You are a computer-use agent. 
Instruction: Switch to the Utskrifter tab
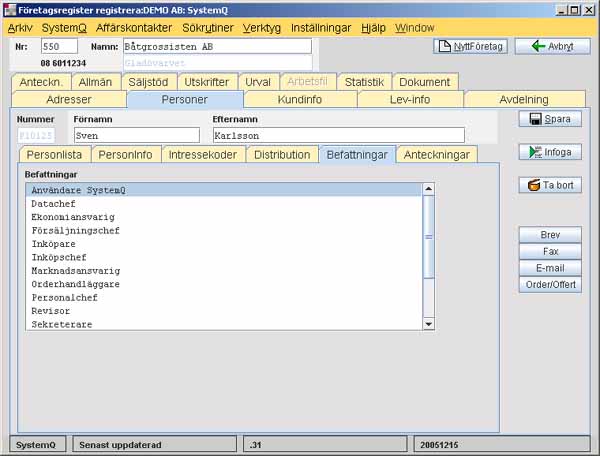[x=207, y=82]
